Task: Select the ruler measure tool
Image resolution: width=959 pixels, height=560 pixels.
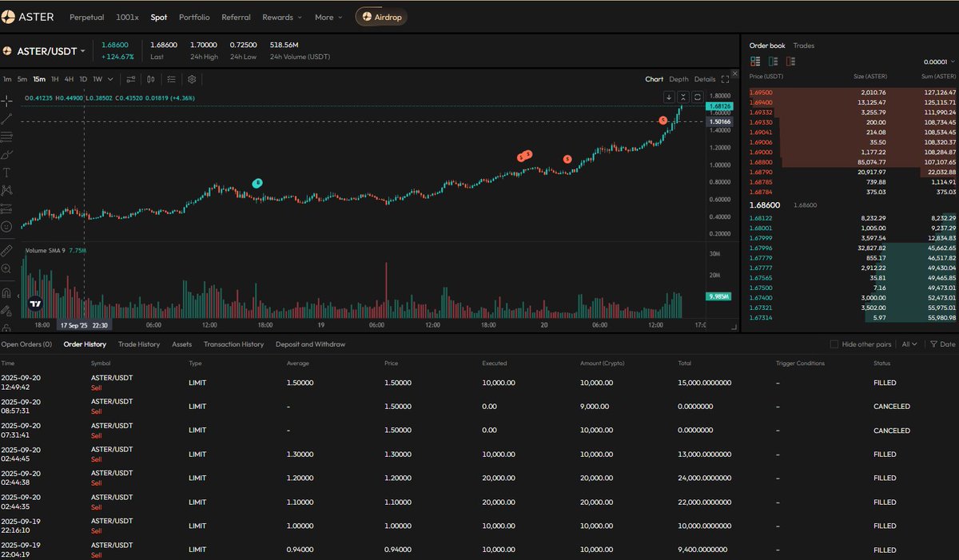Action: coord(7,250)
